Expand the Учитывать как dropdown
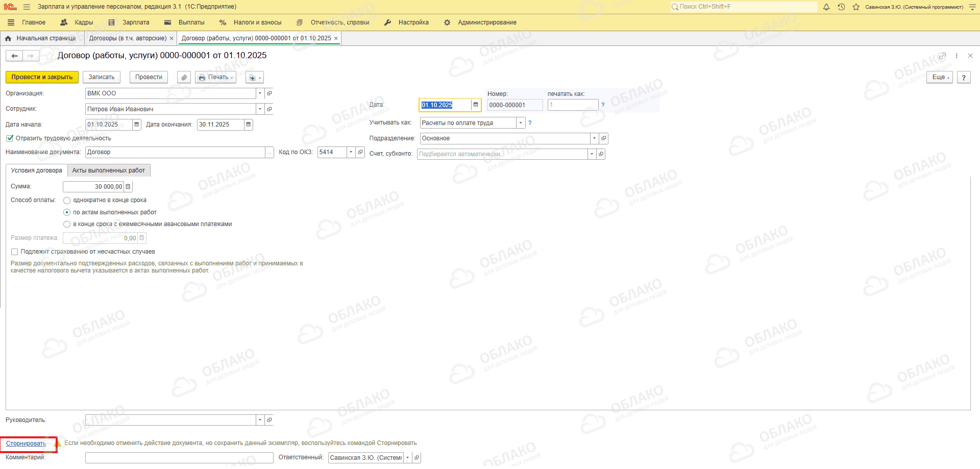 click(x=520, y=123)
